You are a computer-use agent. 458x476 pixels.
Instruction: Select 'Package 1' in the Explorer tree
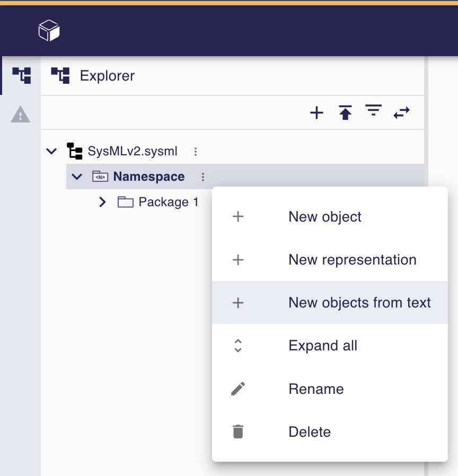pos(168,202)
